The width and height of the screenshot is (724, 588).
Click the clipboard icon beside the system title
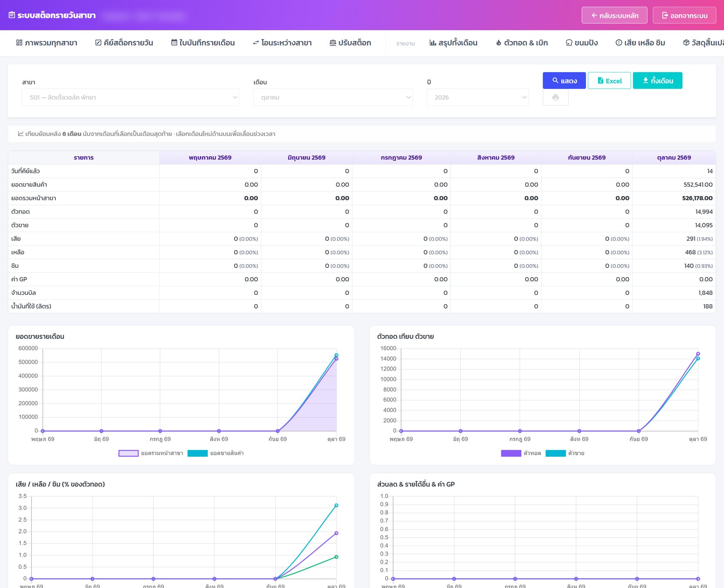point(12,15)
